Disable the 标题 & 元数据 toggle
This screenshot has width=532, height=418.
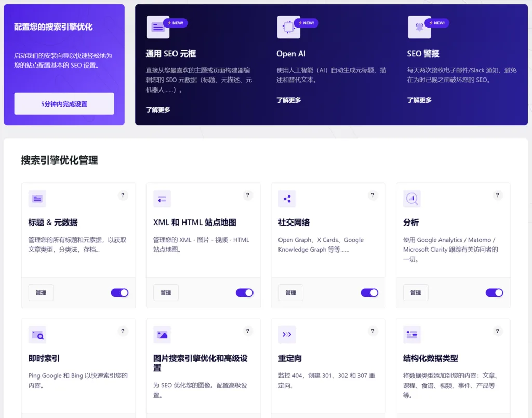click(x=119, y=293)
